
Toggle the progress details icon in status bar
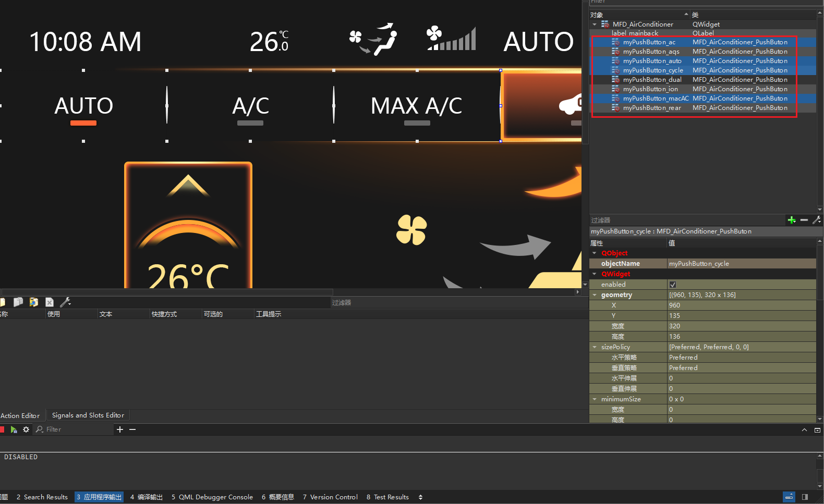click(790, 497)
